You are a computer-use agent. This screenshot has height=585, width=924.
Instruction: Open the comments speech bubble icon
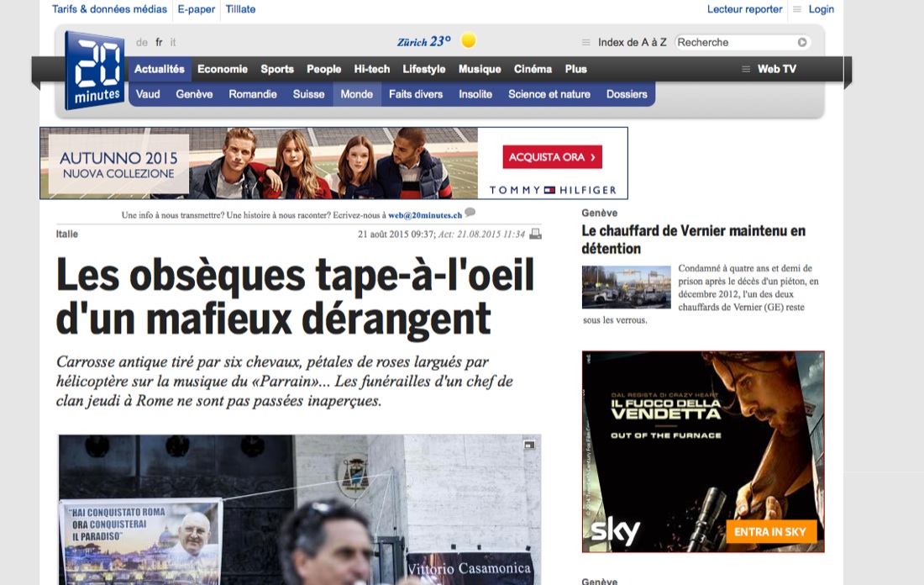(x=470, y=212)
